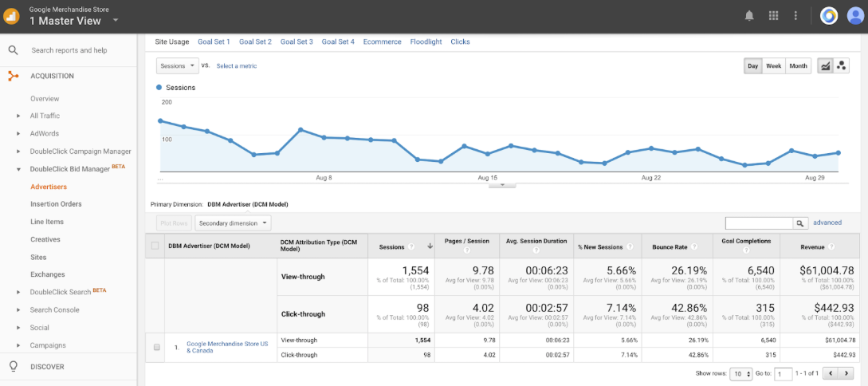The width and height of the screenshot is (868, 386).
Task: Click the user account avatar
Action: click(x=855, y=16)
